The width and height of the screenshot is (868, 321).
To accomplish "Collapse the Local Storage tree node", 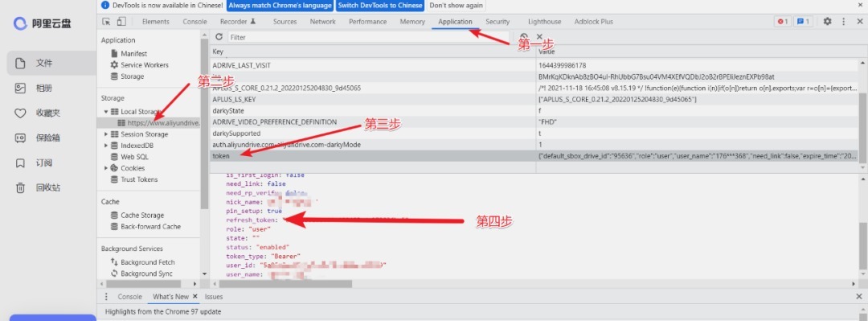I will click(106, 112).
